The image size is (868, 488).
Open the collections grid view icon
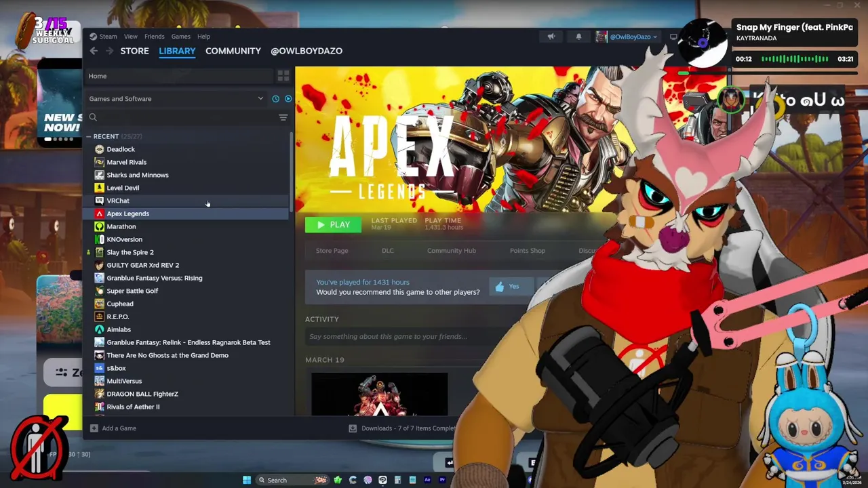[x=283, y=76]
